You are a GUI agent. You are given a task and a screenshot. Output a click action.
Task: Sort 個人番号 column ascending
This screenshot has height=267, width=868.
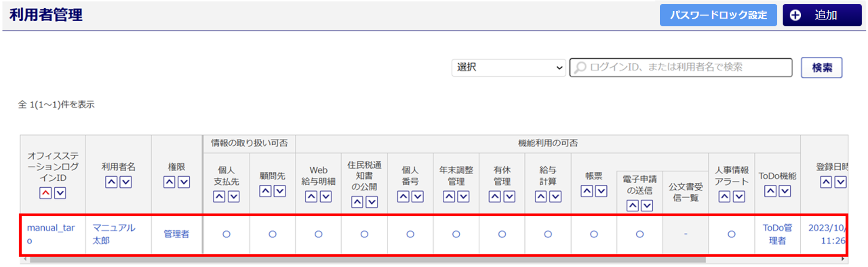403,197
